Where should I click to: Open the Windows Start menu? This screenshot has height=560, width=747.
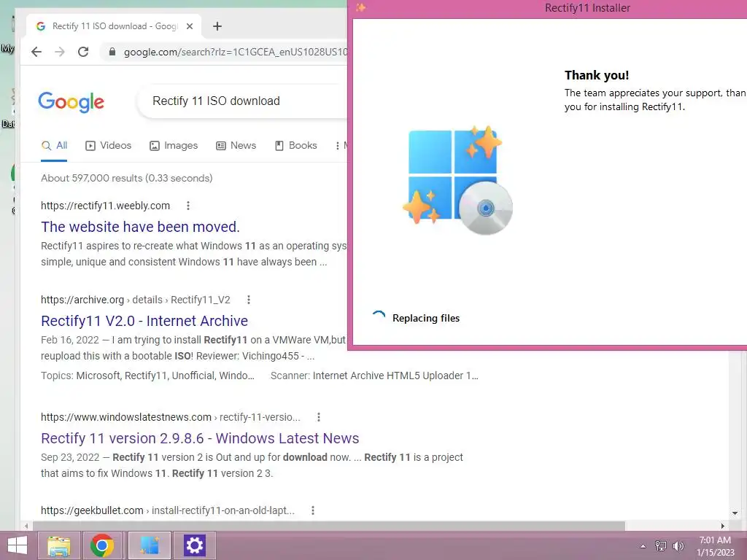[18, 545]
